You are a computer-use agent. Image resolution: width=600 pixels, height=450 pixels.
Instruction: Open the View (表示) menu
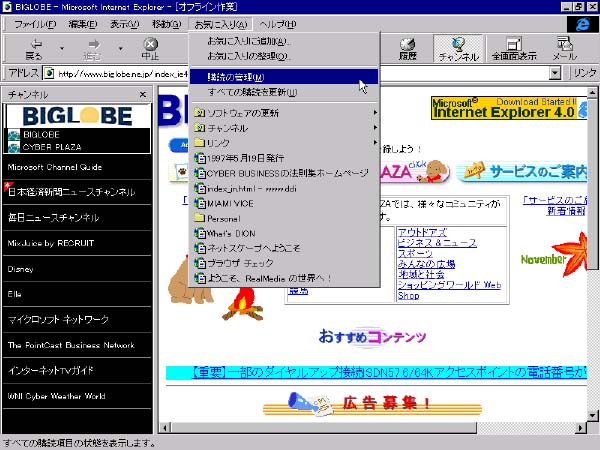tap(124, 24)
